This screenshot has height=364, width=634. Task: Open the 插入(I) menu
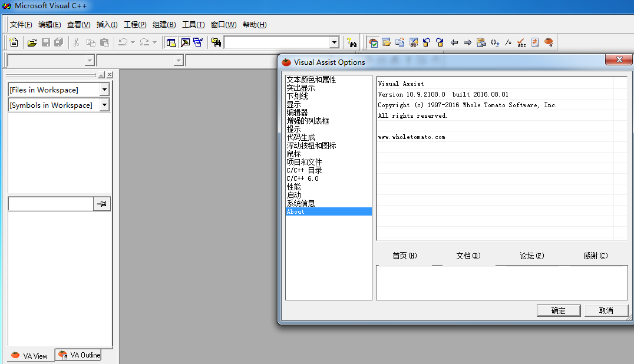107,25
